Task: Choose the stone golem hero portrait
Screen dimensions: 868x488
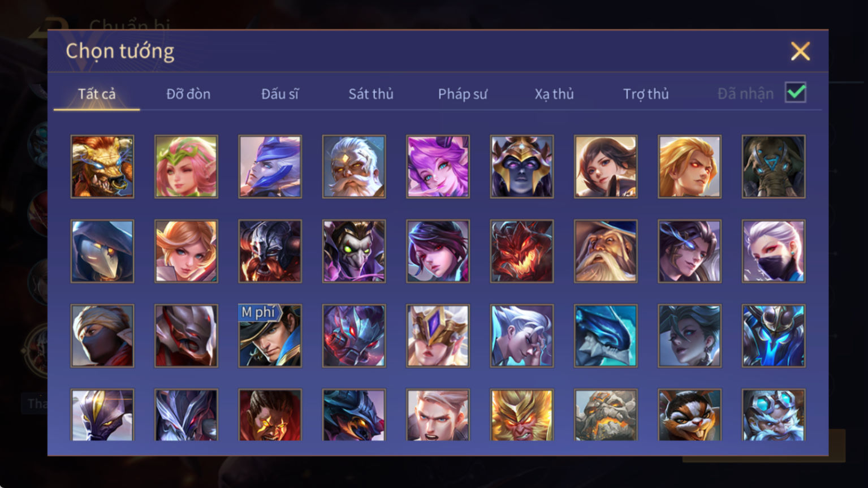Action: (606, 415)
